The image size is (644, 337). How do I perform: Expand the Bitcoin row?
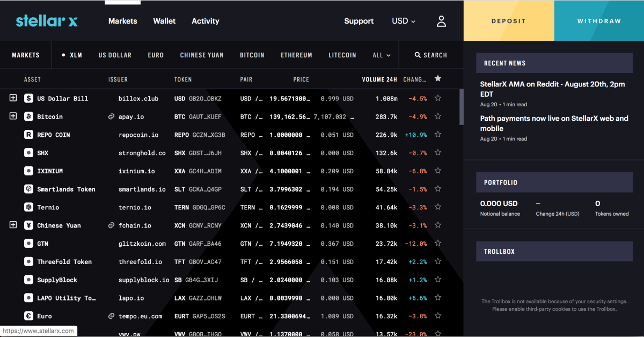(x=13, y=116)
